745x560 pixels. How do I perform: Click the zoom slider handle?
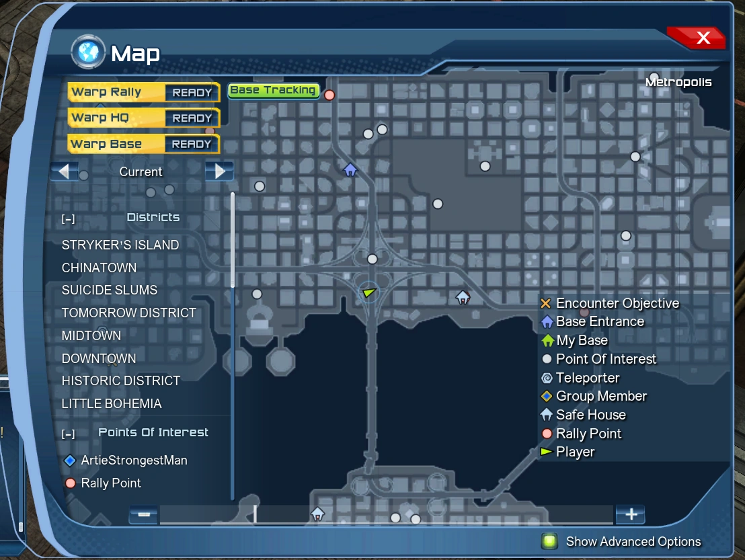[255, 514]
